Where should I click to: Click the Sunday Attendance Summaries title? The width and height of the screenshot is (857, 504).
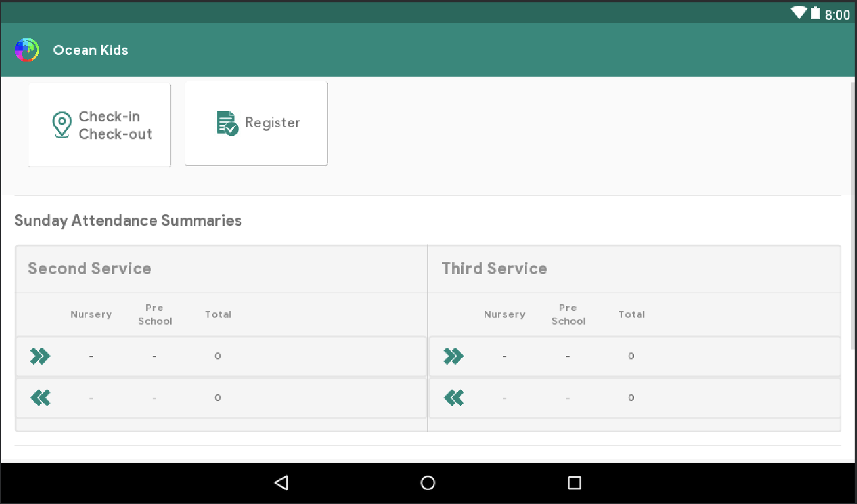click(128, 221)
